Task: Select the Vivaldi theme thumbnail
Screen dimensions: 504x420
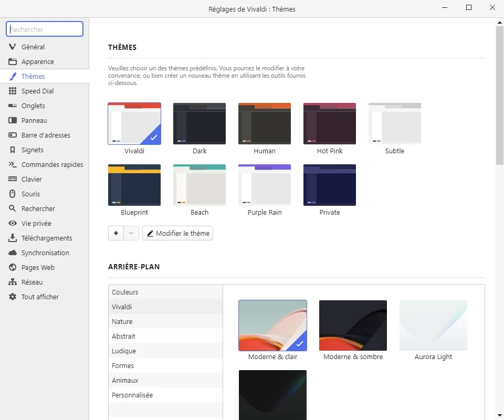Action: pyautogui.click(x=134, y=124)
